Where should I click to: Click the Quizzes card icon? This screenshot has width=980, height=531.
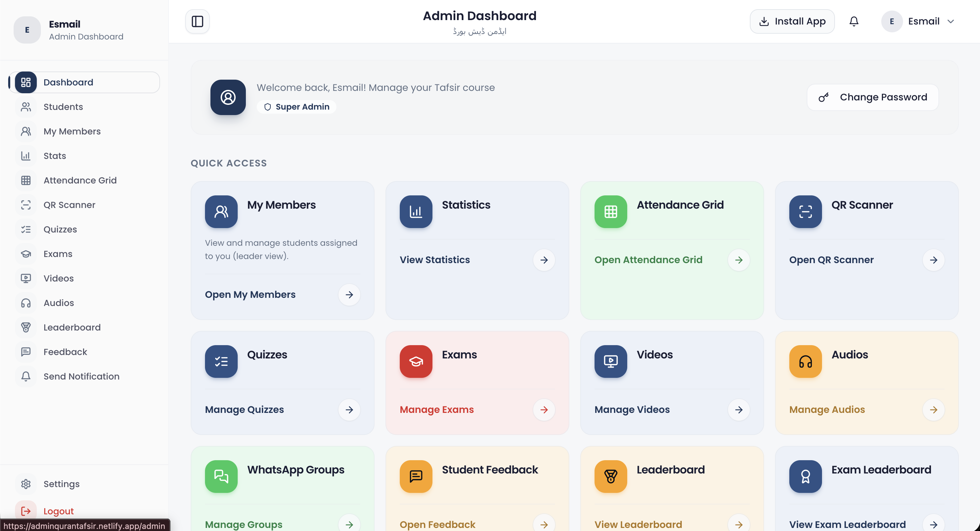[x=221, y=361]
